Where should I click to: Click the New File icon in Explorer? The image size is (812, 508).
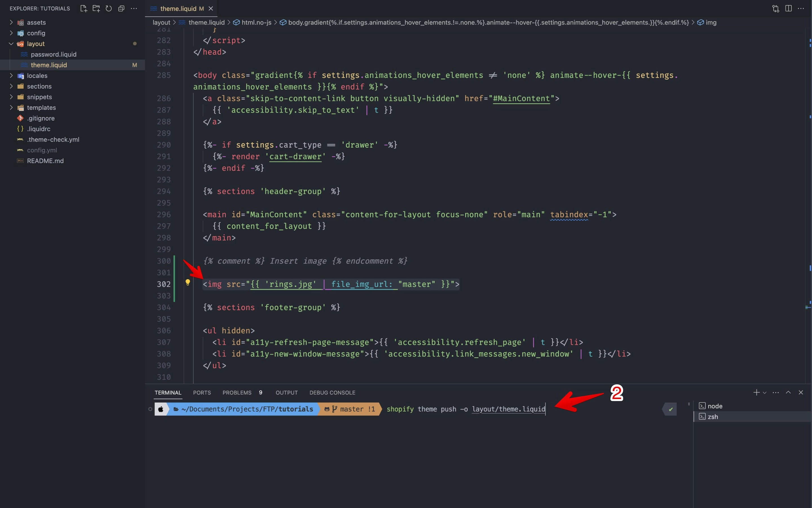tap(83, 8)
